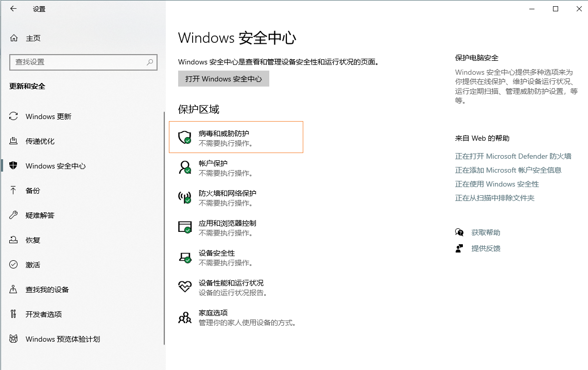Click the 恢复 sidebar icon
The image size is (588, 370).
click(x=13, y=240)
